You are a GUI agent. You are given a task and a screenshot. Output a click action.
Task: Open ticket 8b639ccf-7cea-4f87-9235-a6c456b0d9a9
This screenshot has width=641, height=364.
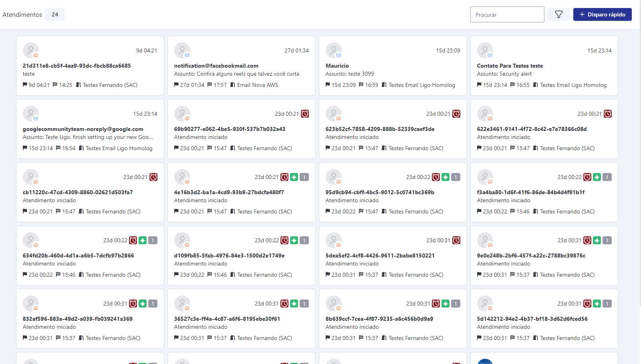pyautogui.click(x=379, y=319)
